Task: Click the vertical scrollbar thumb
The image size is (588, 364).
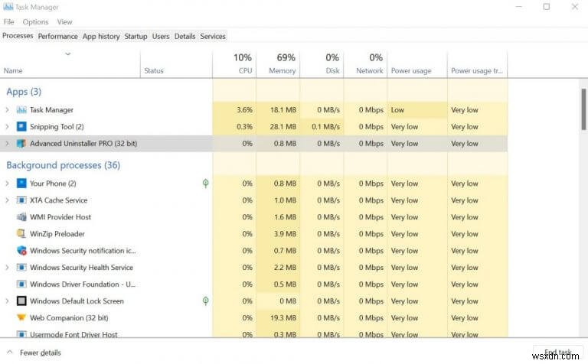Action: [583, 109]
